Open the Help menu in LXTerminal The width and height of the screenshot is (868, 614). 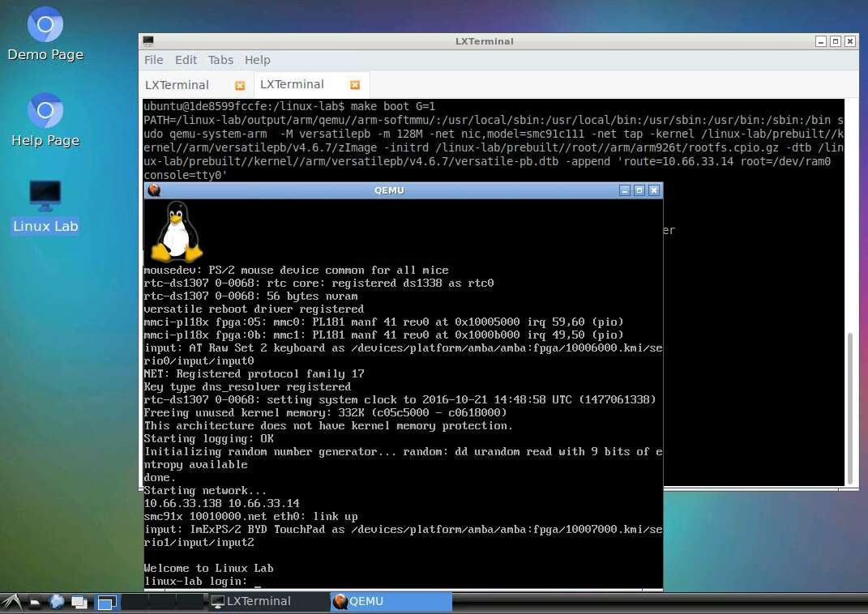(257, 60)
